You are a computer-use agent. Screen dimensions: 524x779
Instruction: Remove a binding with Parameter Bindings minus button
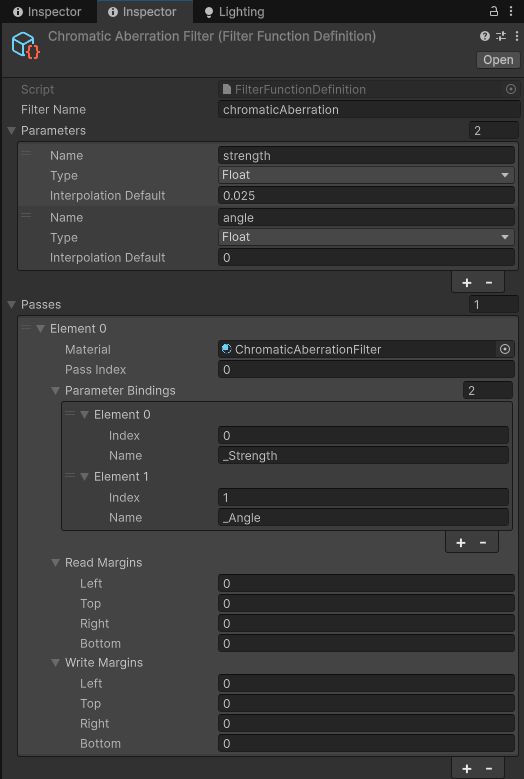(x=483, y=543)
